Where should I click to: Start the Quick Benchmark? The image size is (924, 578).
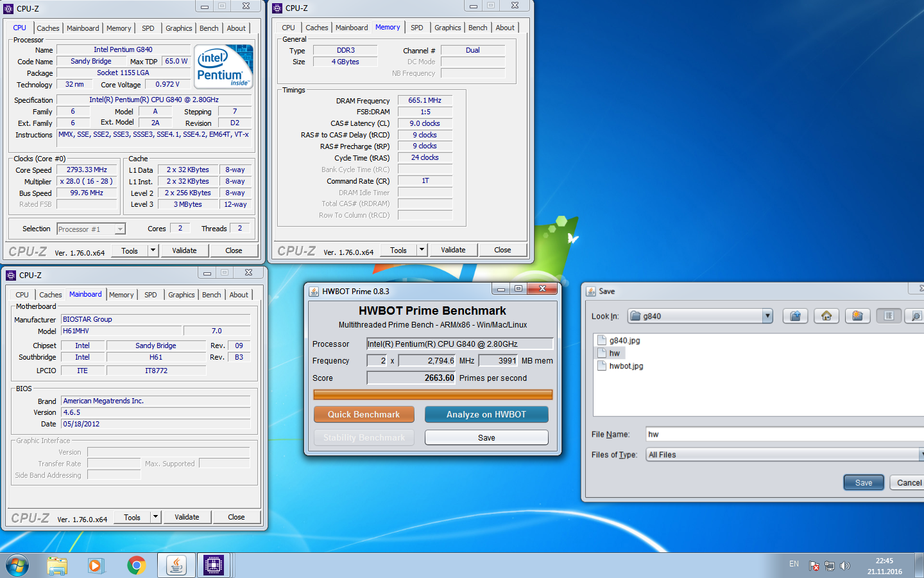364,414
